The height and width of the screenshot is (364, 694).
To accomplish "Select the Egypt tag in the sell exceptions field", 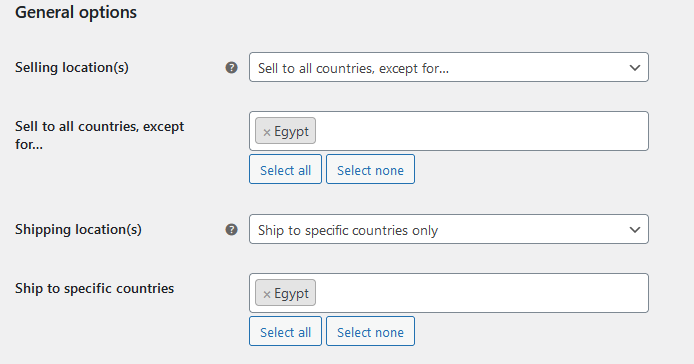I will tap(285, 131).
